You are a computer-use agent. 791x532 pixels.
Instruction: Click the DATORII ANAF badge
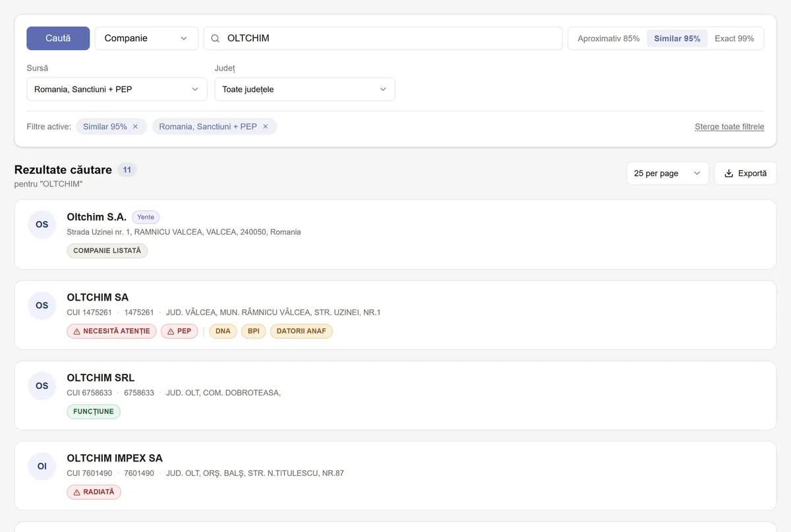301,331
